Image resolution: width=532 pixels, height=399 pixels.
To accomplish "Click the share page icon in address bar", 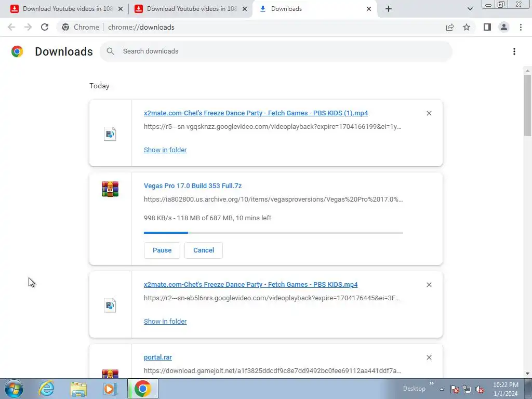I will pos(450,27).
